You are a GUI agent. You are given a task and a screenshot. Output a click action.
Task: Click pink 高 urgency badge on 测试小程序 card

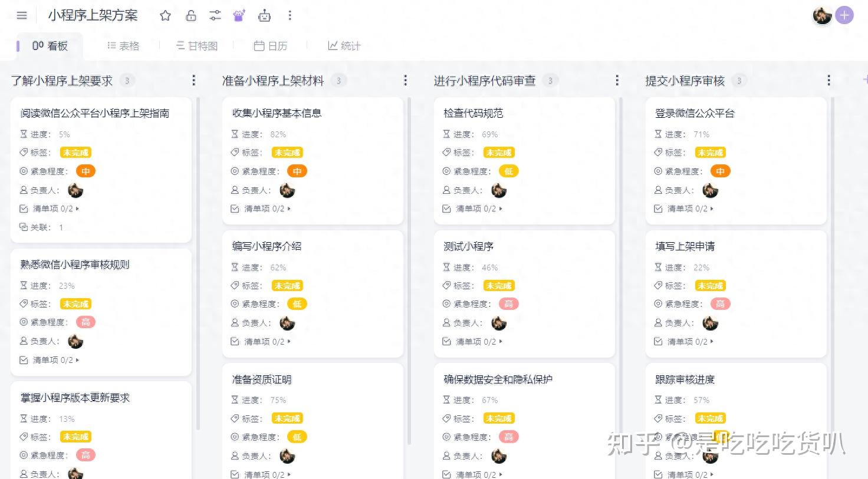pos(508,304)
